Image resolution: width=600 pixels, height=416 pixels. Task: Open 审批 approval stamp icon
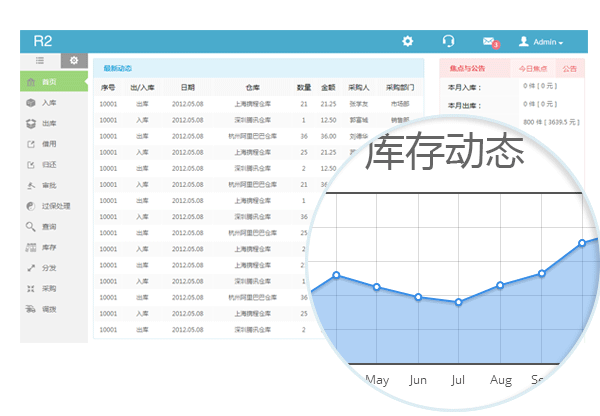(31, 185)
